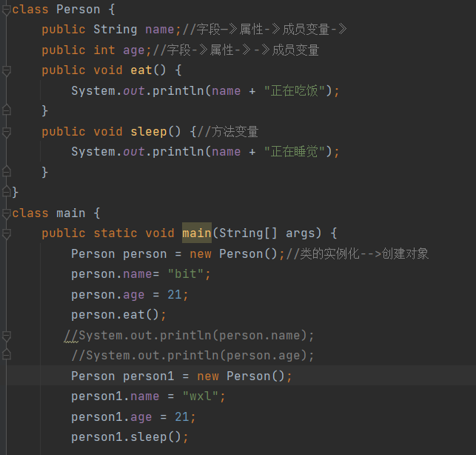Click fold end marker of eat() method
The height and width of the screenshot is (455, 476).
coord(7,110)
